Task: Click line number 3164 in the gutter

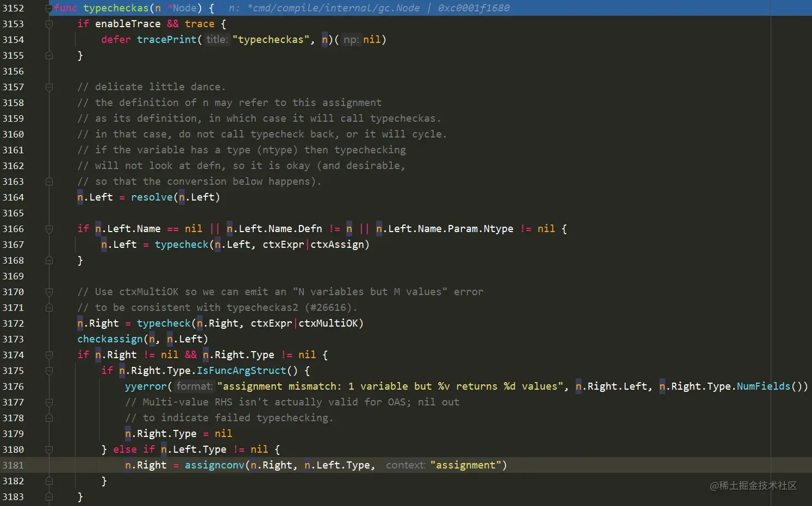Action: pyautogui.click(x=13, y=197)
